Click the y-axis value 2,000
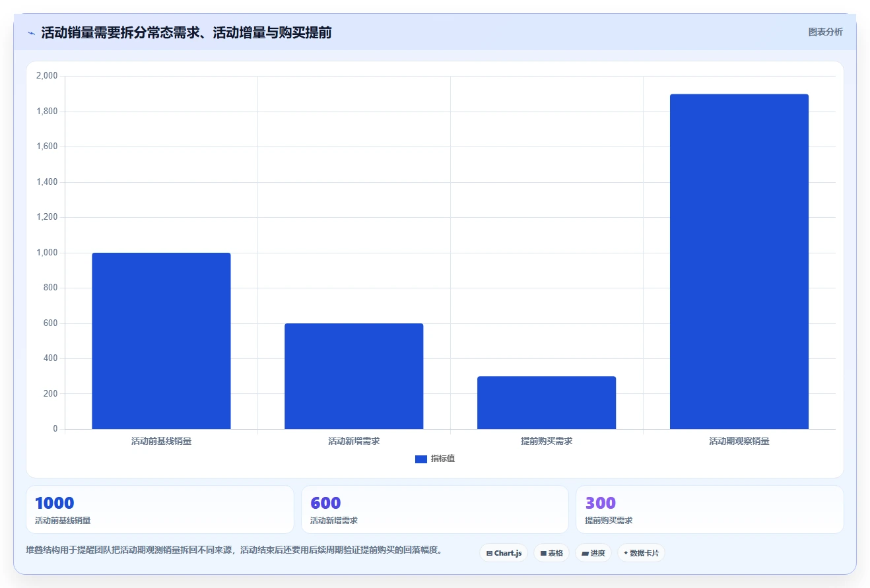The width and height of the screenshot is (870, 588). click(47, 77)
